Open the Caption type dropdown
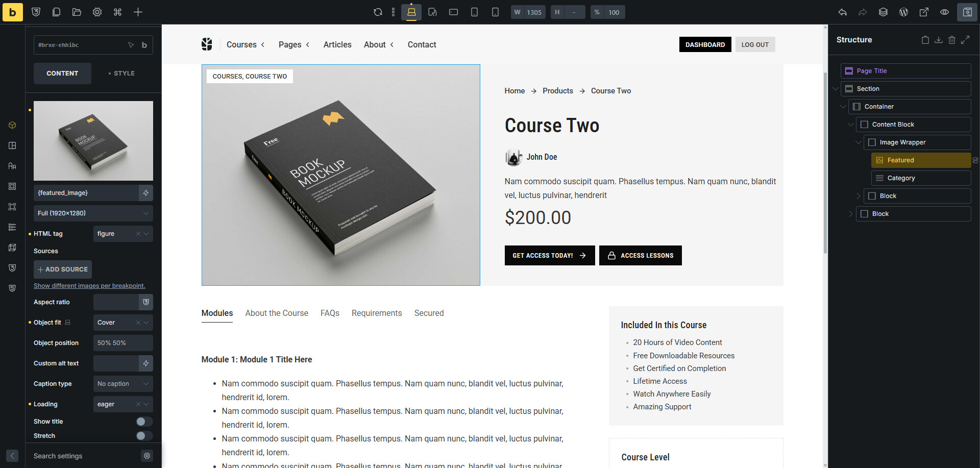This screenshot has width=980, height=468. pyautogui.click(x=122, y=384)
